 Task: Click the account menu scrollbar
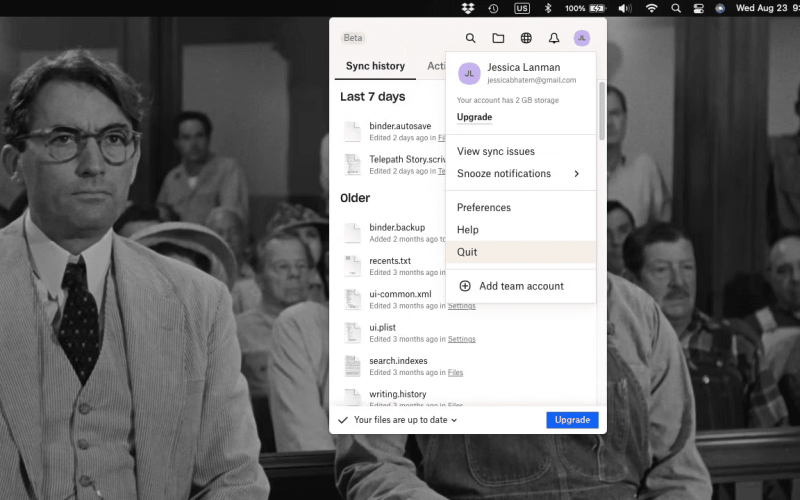602,111
